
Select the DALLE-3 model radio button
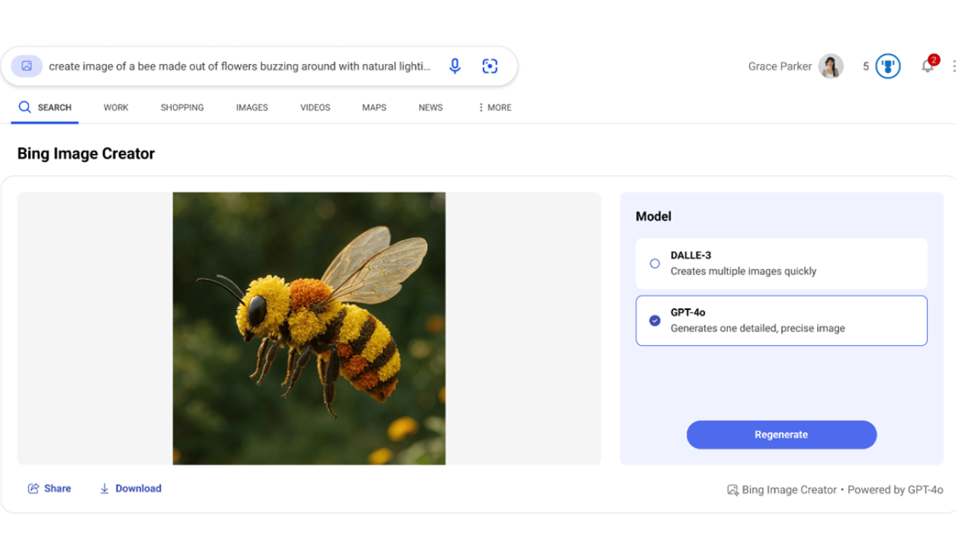(x=654, y=264)
